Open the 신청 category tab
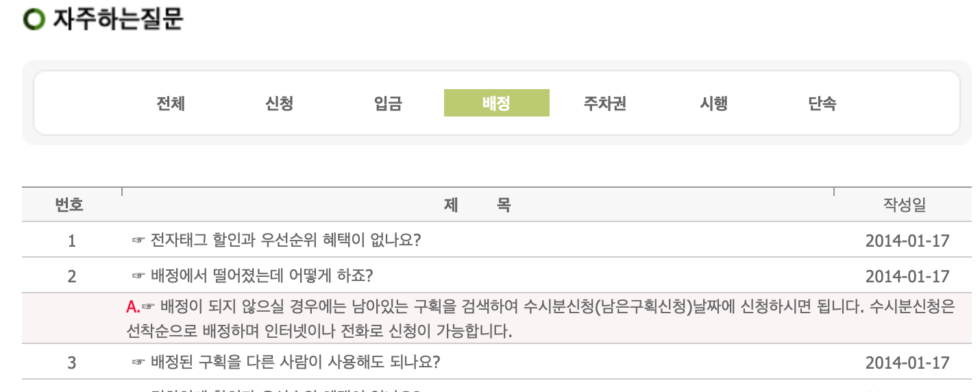 click(x=279, y=103)
